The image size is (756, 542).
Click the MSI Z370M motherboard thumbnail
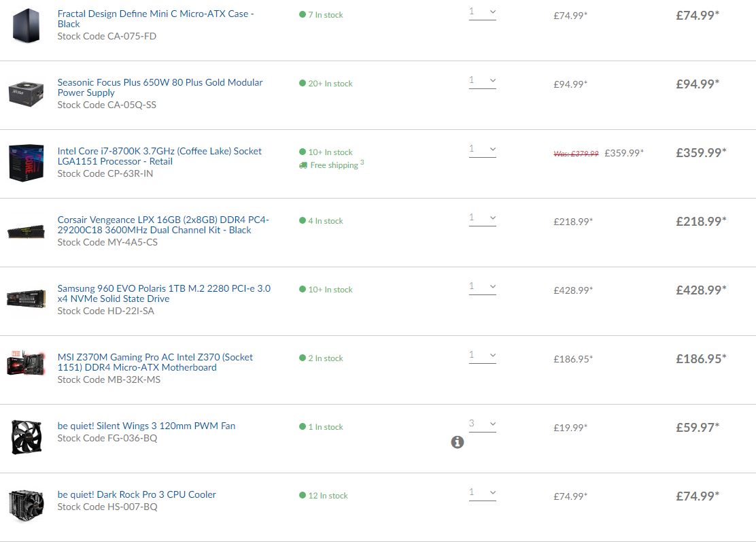pos(27,368)
